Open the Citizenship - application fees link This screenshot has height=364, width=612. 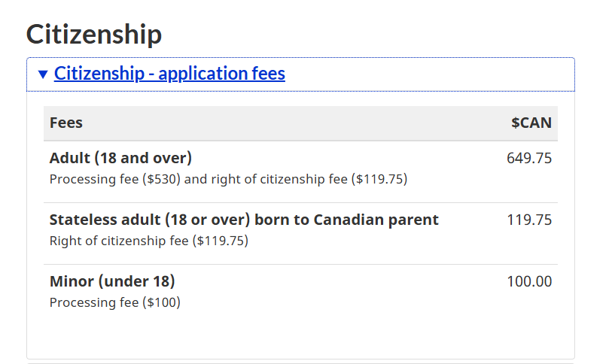[x=169, y=74]
